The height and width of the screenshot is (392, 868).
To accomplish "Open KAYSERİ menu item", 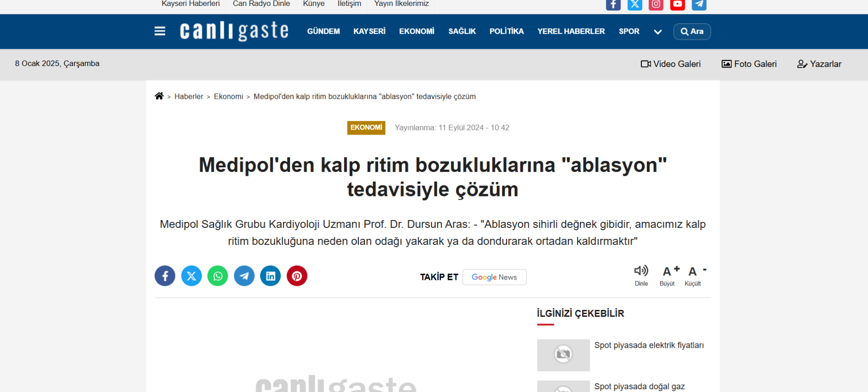I will [369, 31].
